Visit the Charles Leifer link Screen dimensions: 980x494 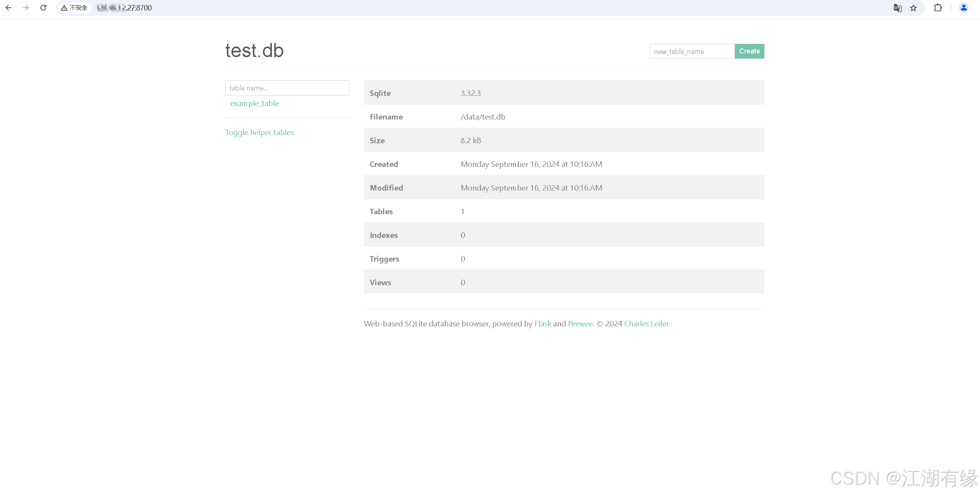point(646,324)
